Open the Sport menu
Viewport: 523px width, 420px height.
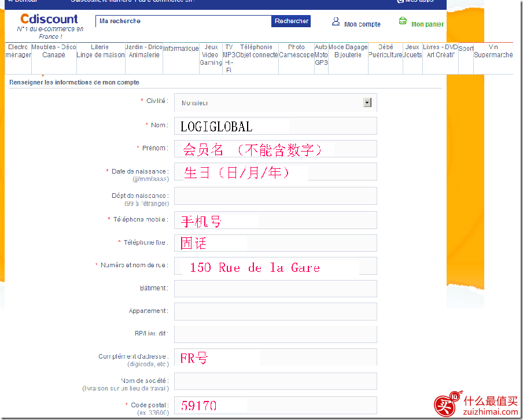tap(466, 49)
